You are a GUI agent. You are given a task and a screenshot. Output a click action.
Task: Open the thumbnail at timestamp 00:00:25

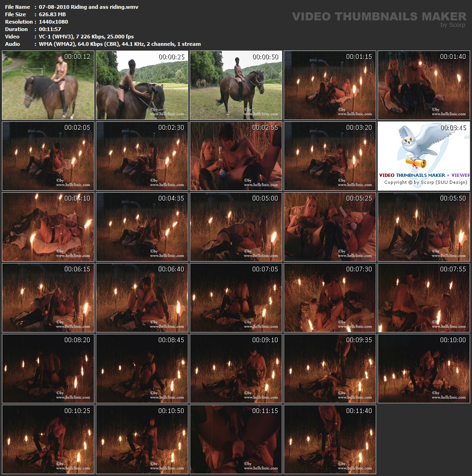(142, 86)
